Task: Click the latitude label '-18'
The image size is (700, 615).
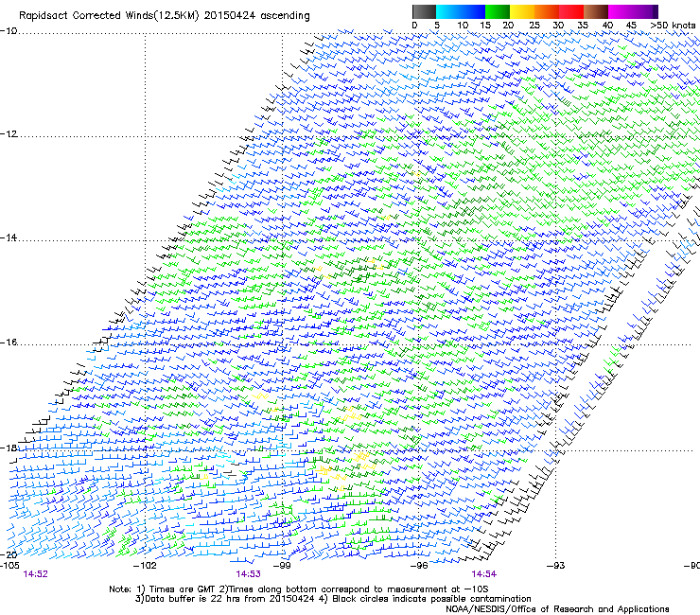Action: [x=9, y=448]
